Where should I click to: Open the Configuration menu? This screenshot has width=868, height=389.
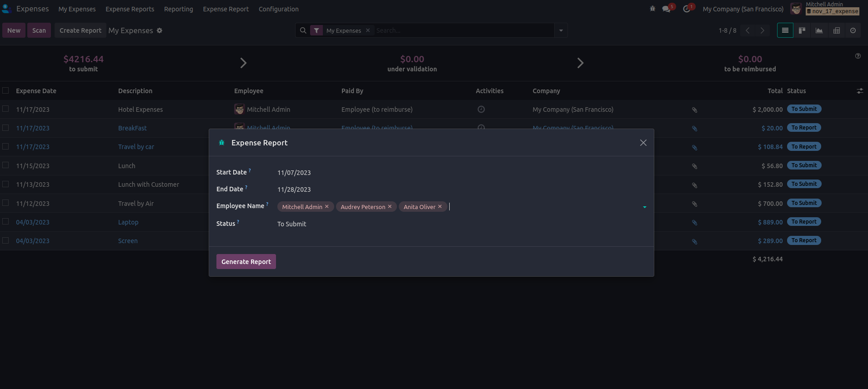(x=279, y=9)
